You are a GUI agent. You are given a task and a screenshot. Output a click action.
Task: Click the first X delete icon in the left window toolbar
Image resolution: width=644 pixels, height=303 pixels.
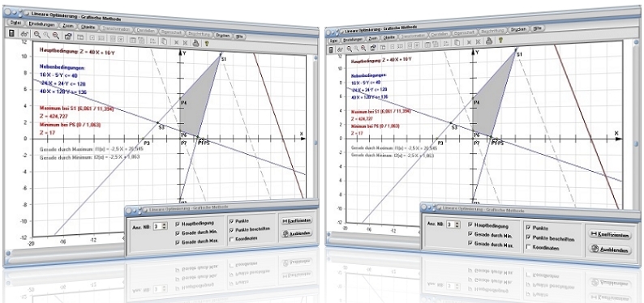point(176,42)
